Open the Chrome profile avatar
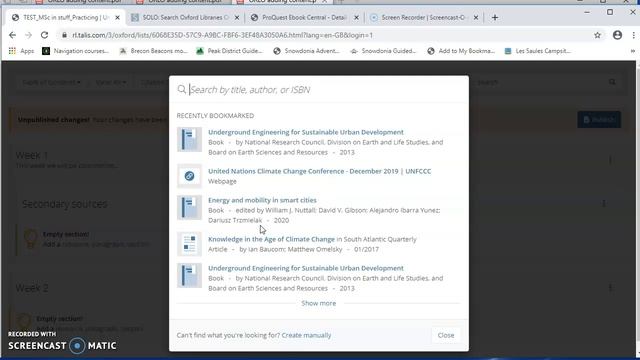 tap(617, 35)
